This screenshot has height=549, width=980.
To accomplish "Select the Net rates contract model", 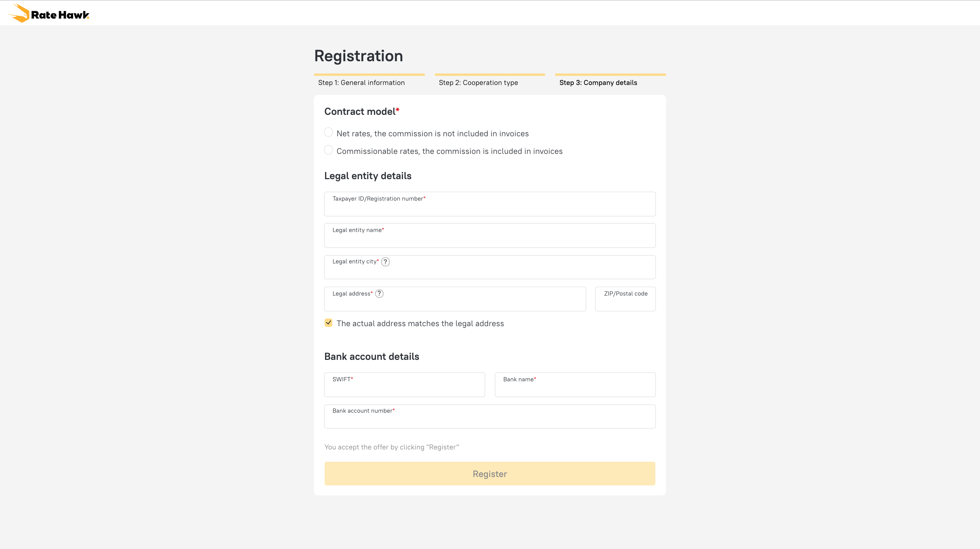I will tap(328, 132).
